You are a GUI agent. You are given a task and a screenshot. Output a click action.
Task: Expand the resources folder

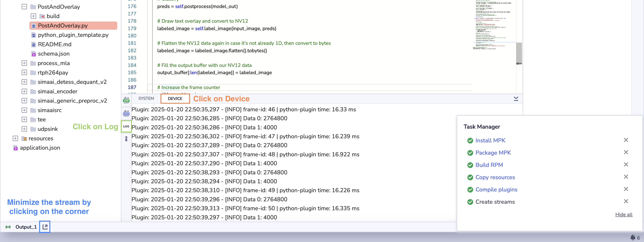point(15,138)
